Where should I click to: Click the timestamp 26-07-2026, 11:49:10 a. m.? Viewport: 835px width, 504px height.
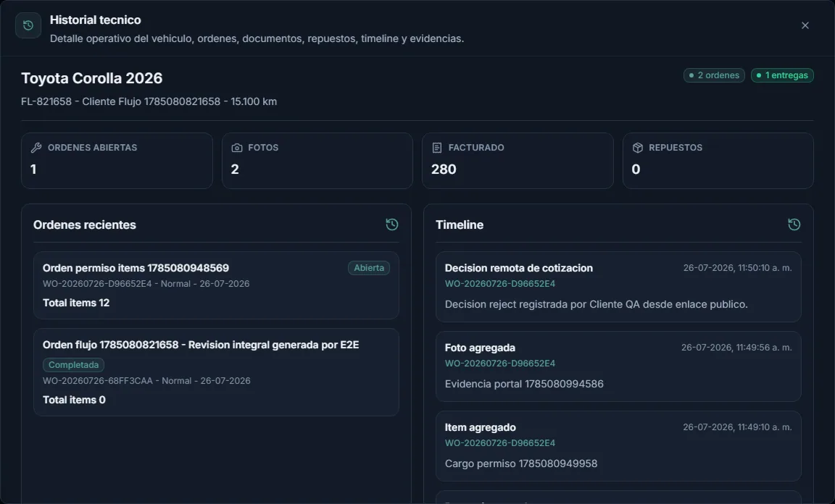(738, 427)
